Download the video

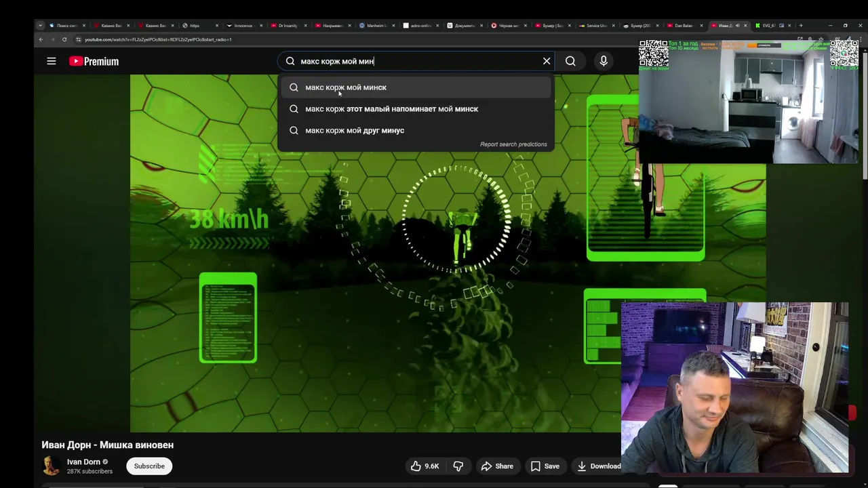point(598,466)
